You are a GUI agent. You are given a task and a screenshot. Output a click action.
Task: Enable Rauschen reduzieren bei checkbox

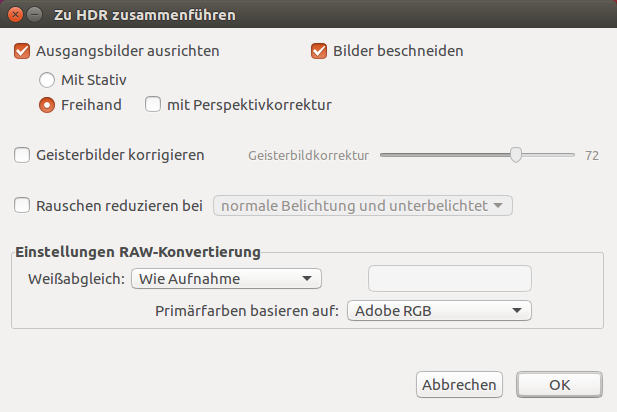[x=23, y=206]
